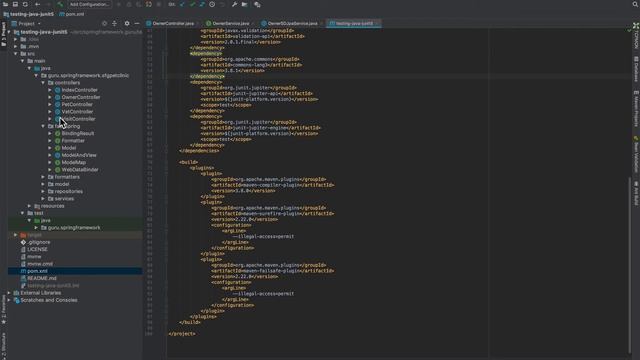Image resolution: width=640 pixels, height=360 pixels.
Task: Click the maven-surefire-plugin artifactId line
Action: [x=272, y=213]
